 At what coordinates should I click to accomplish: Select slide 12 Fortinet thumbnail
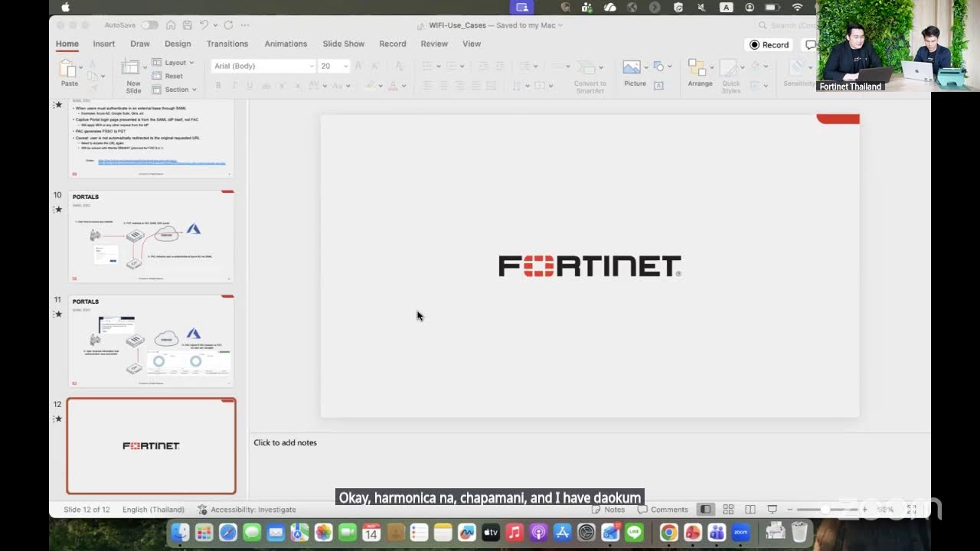(x=152, y=445)
